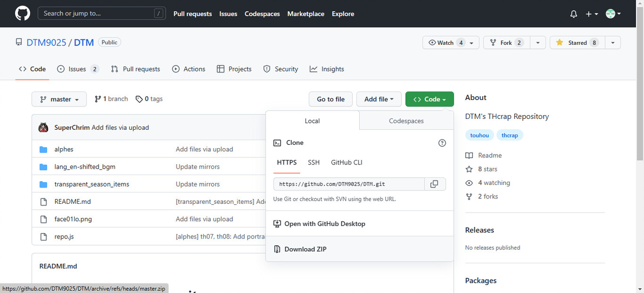Viewport: 644px width, 293px height.
Task: Expand the Fork options arrow
Action: 538,43
